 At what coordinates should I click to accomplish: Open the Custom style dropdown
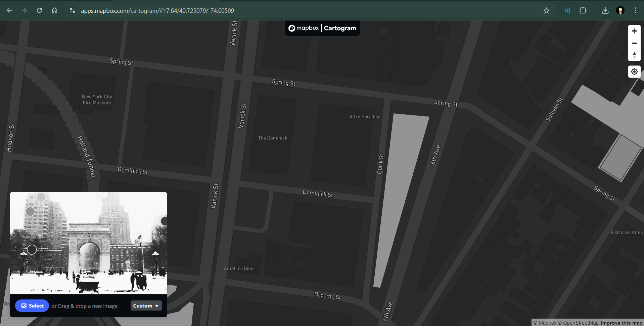tap(146, 305)
